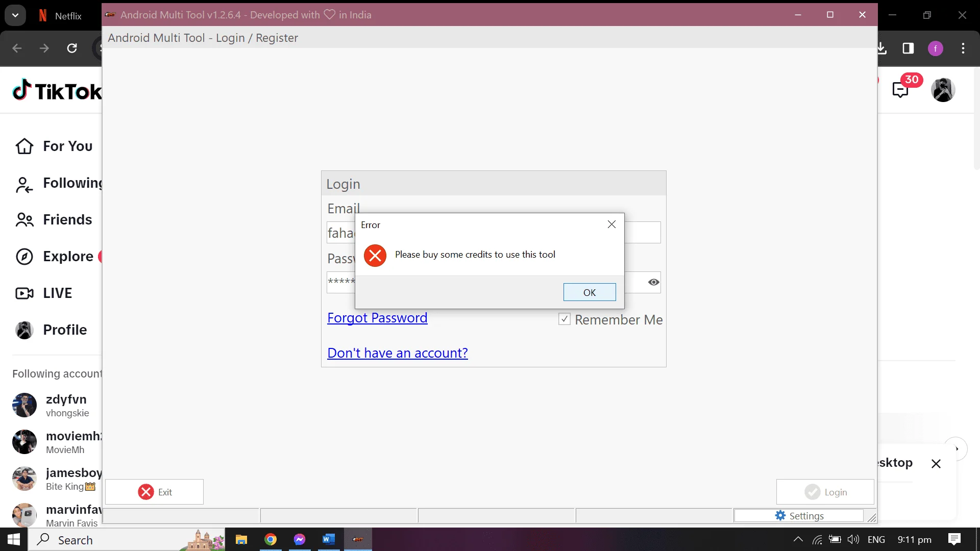This screenshot has height=551, width=980.
Task: Open Chrome from the taskbar
Action: 271,539
